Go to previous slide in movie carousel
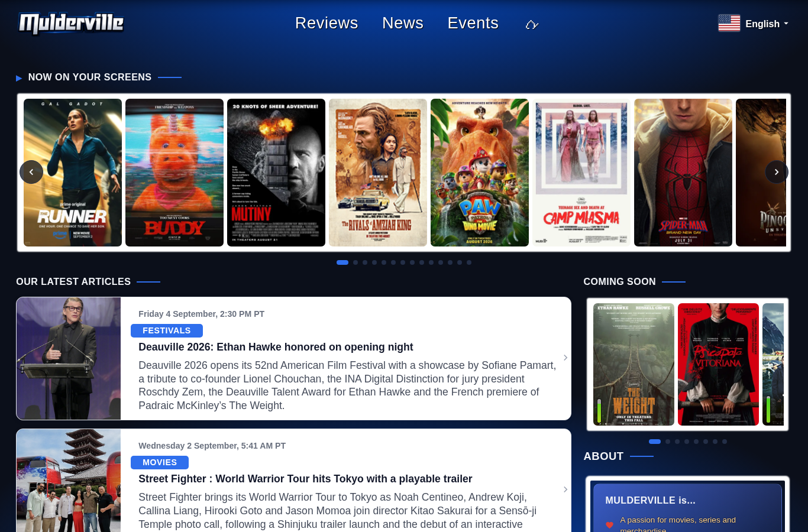Image resolution: width=808 pixels, height=532 pixels. (x=31, y=172)
